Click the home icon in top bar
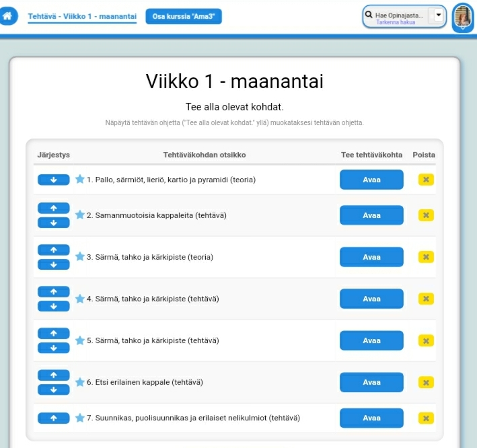The image size is (477, 448). pos(8,16)
